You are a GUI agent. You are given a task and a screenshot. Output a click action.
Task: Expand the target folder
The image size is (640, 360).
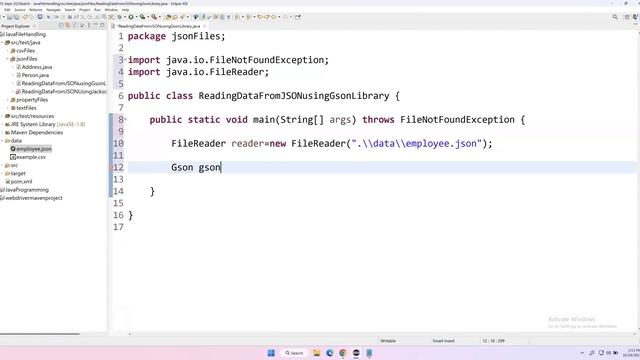[x=2, y=173]
